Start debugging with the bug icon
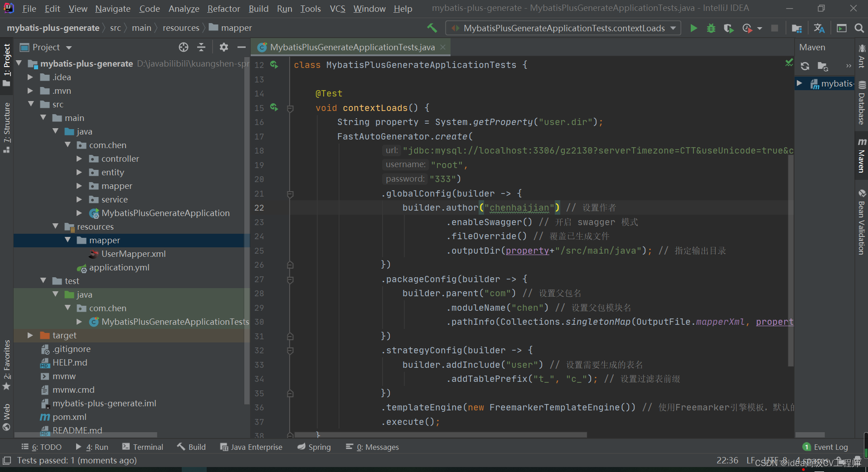 pos(711,28)
